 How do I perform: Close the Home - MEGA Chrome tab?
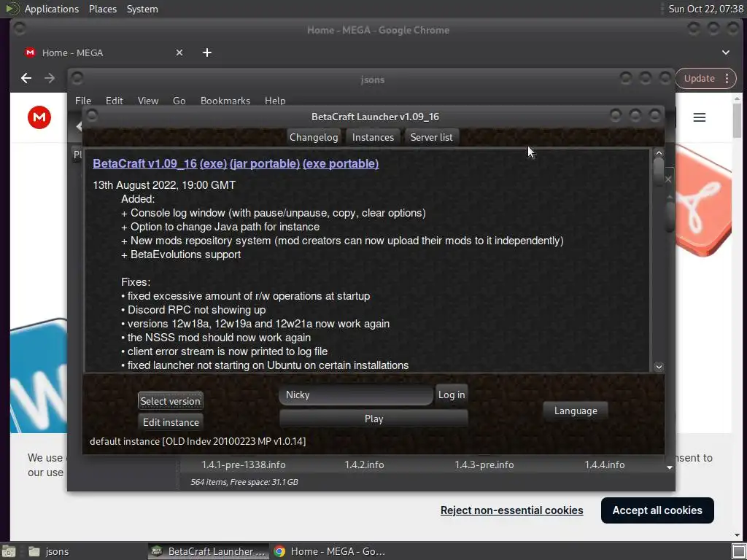179,52
